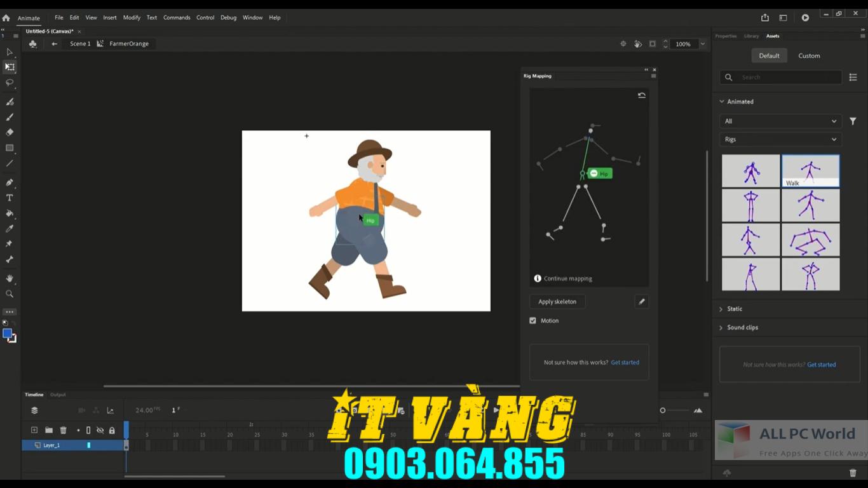Click the Apply skeleton button
This screenshot has width=868, height=488.
(x=557, y=301)
